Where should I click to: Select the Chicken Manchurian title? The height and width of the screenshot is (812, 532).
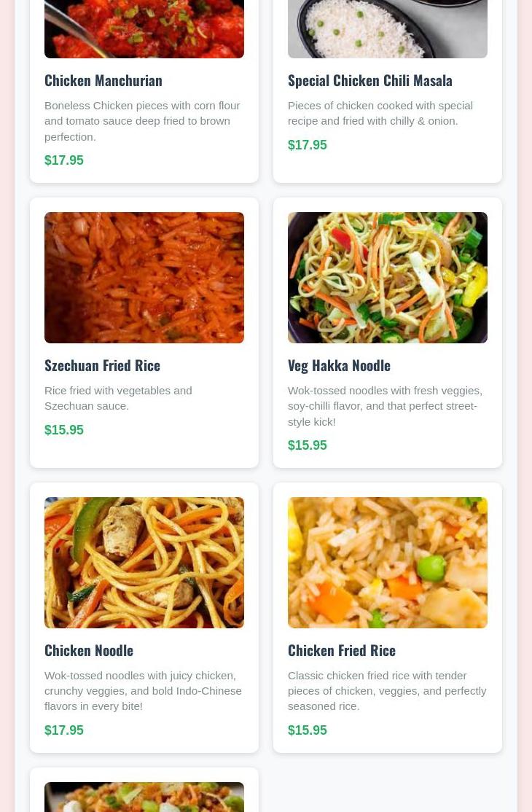tap(103, 81)
